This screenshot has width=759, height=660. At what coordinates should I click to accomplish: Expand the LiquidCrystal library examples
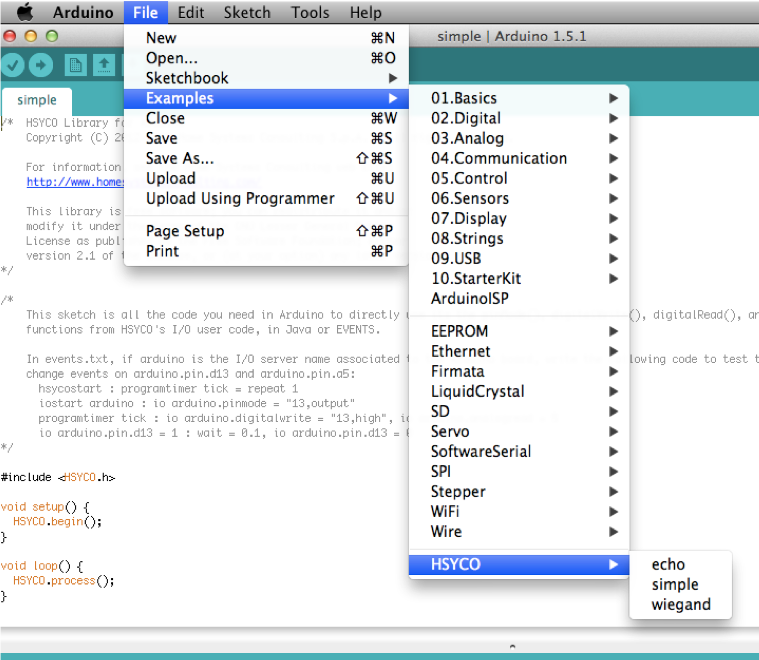(519, 392)
